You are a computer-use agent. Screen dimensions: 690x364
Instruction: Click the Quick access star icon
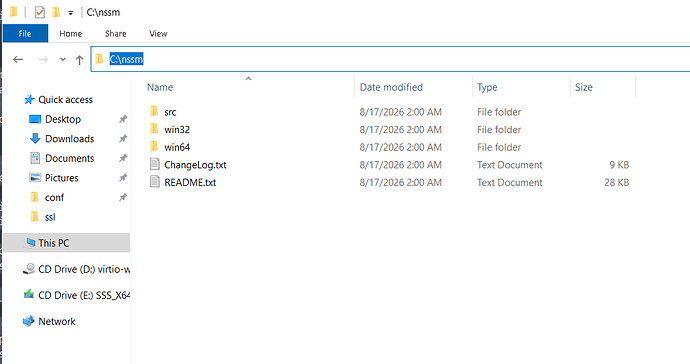[29, 99]
